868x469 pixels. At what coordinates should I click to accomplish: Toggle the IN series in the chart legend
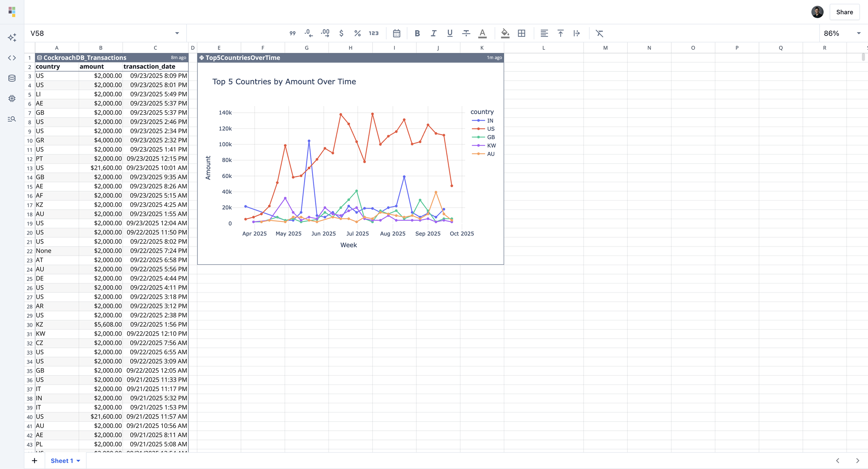[x=490, y=120]
